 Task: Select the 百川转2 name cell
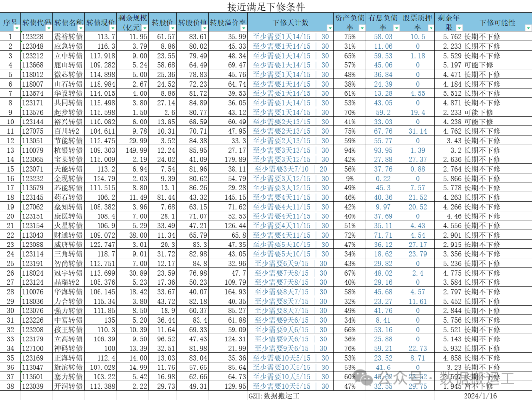[x=68, y=131]
